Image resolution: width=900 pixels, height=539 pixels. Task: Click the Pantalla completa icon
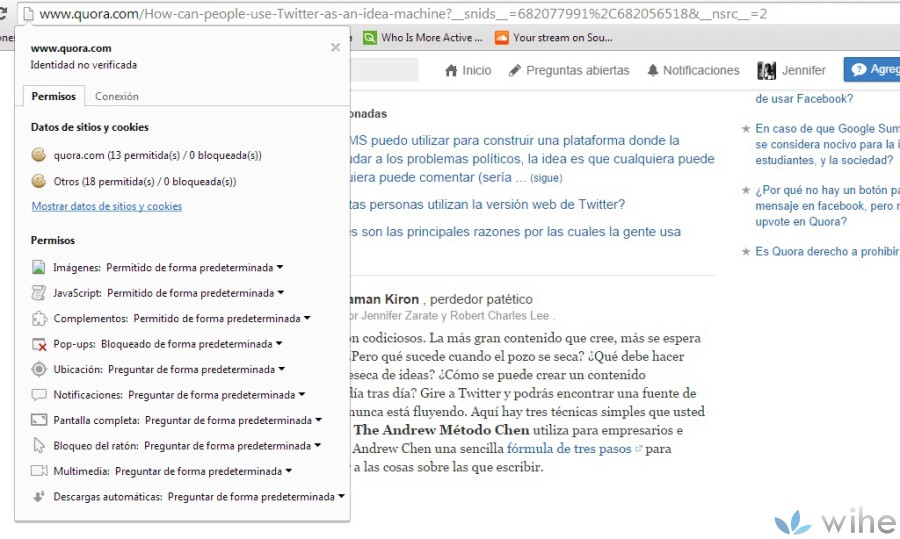pyautogui.click(x=38, y=420)
